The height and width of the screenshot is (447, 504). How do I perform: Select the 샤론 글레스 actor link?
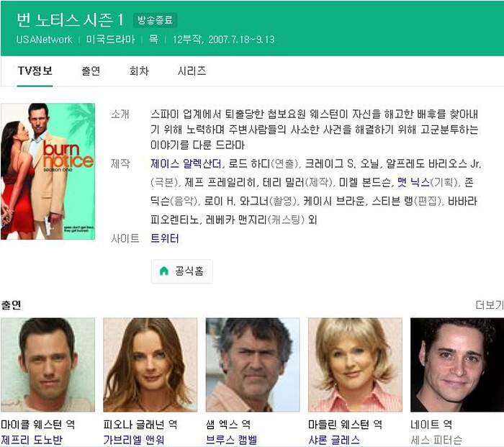334,440
